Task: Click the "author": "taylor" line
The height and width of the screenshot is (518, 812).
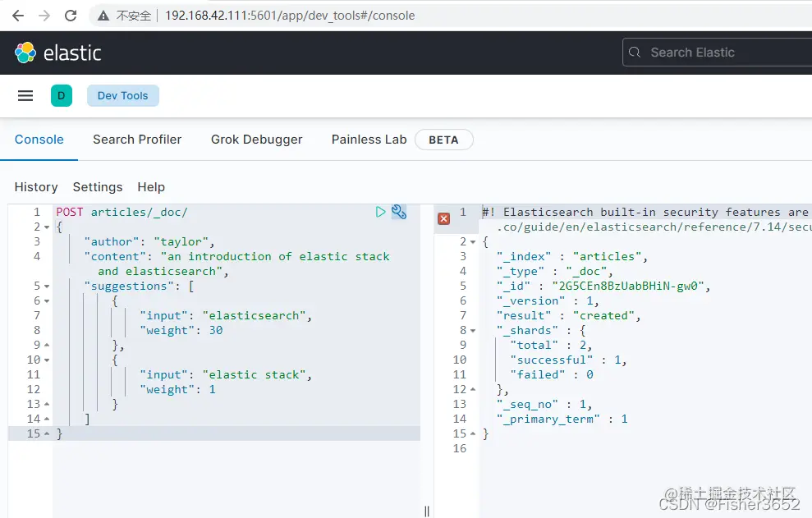Action: click(149, 242)
